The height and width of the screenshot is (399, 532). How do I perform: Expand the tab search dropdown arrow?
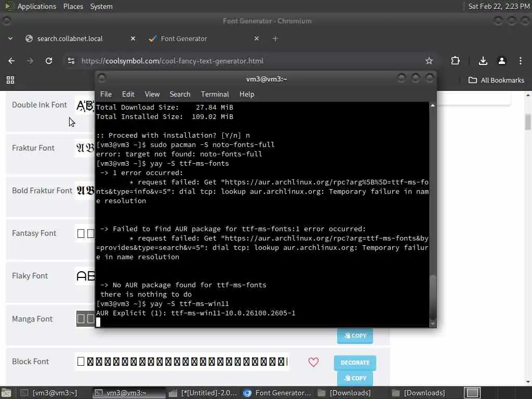[10, 38]
